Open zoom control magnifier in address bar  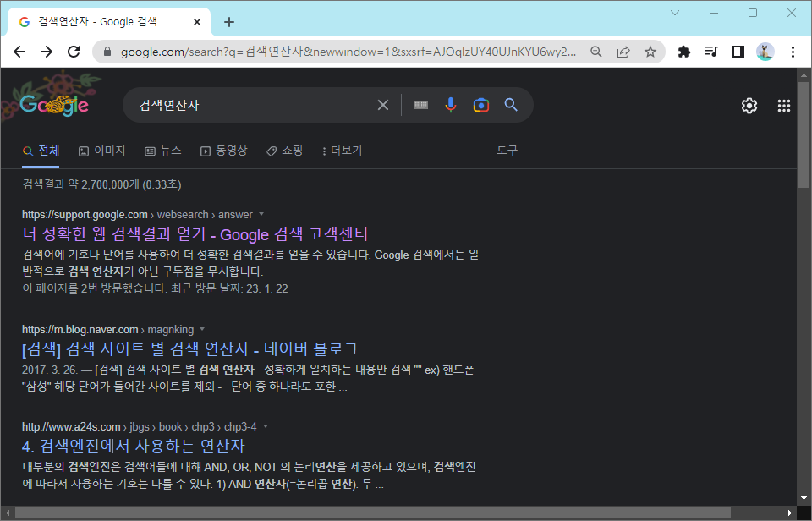[x=596, y=52]
